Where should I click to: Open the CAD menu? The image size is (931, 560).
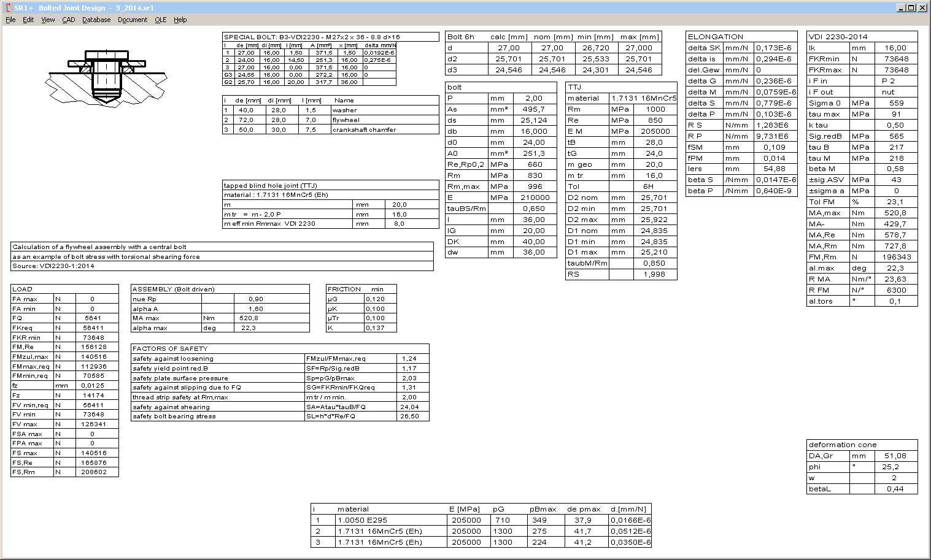[x=68, y=20]
